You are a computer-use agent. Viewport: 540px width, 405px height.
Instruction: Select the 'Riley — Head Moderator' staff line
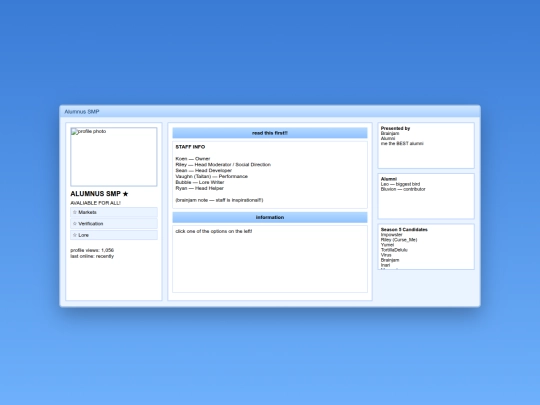click(223, 165)
